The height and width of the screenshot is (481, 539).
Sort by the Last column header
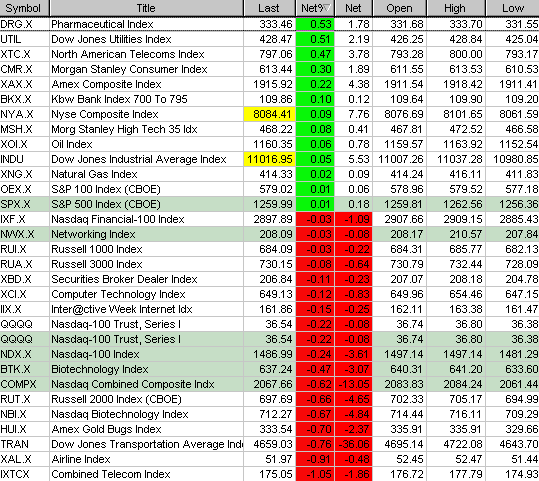269,8
